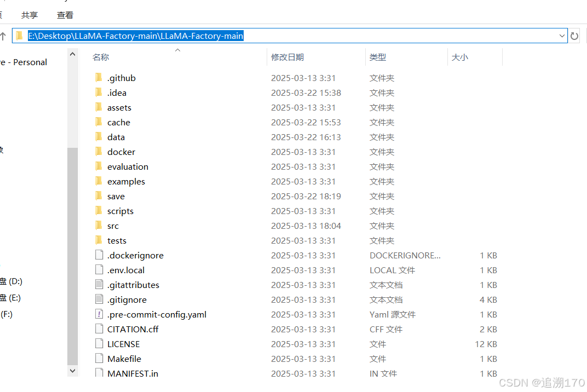Open the address bar history dropdown
Screen dimensions: 587x392
click(562, 36)
